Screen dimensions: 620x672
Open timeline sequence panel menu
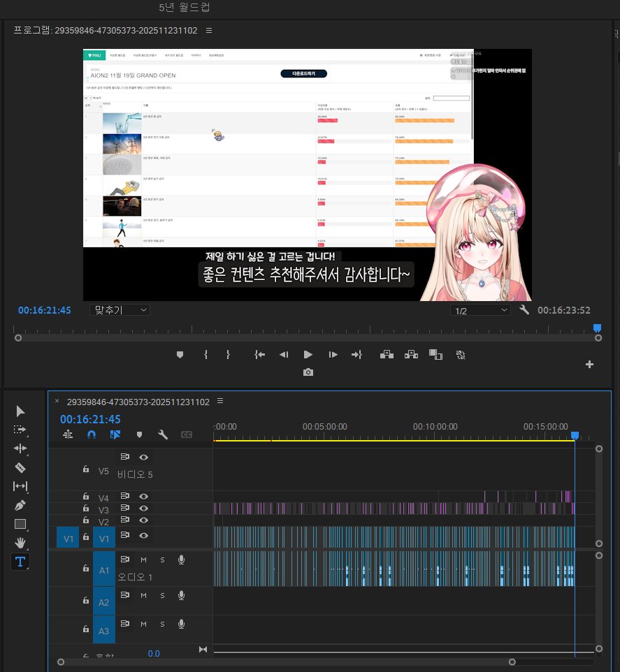coord(220,401)
